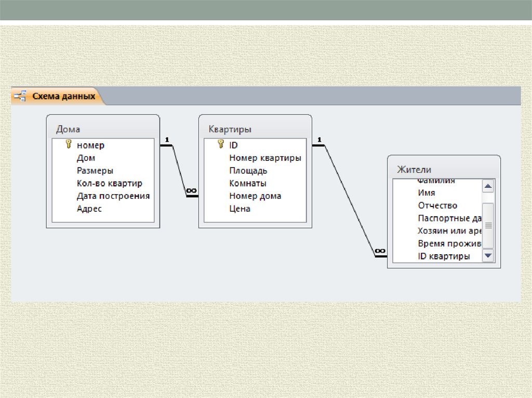The width and height of the screenshot is (532, 398).
Task: Select the Жители table title bar
Action: pos(444,169)
